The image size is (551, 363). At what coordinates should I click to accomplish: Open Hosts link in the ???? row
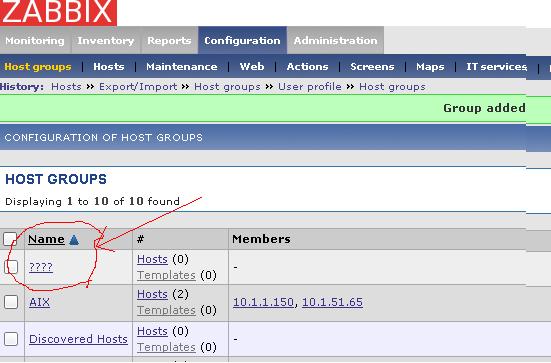point(152,259)
